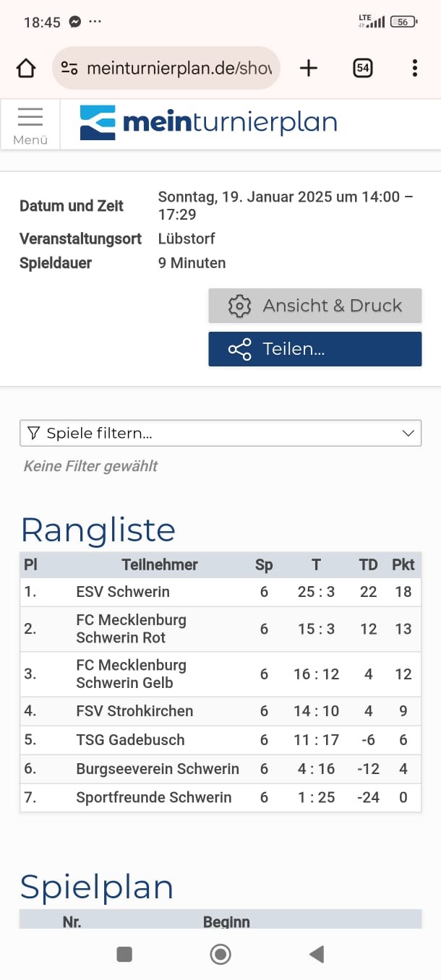Viewport: 441px width, 980px height.
Task: Click the meinturnierplan logo
Action: 208,122
